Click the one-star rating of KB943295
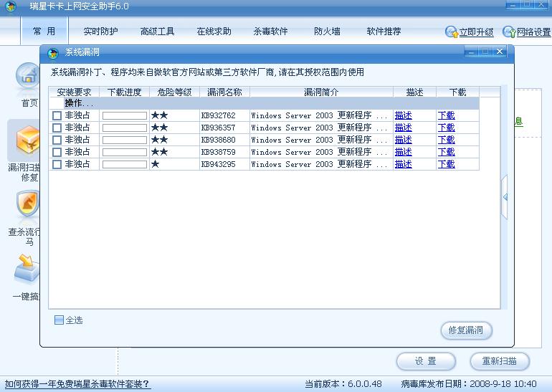Viewport: 552px width, 392px height. [x=156, y=164]
